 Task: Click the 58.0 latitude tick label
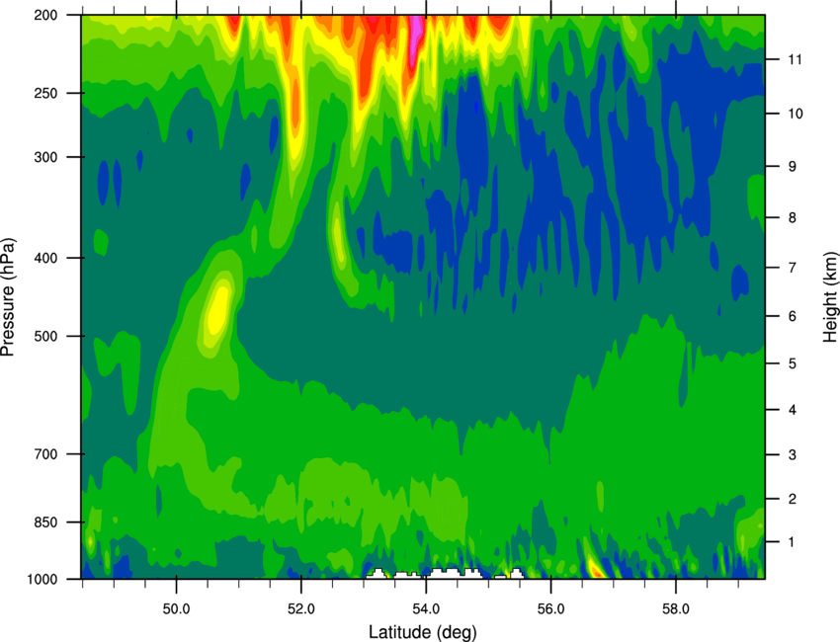(676, 609)
